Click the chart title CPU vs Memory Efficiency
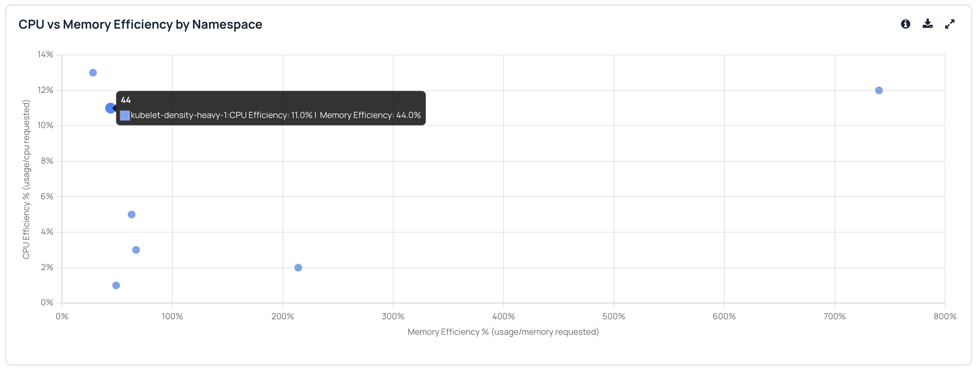 click(140, 24)
